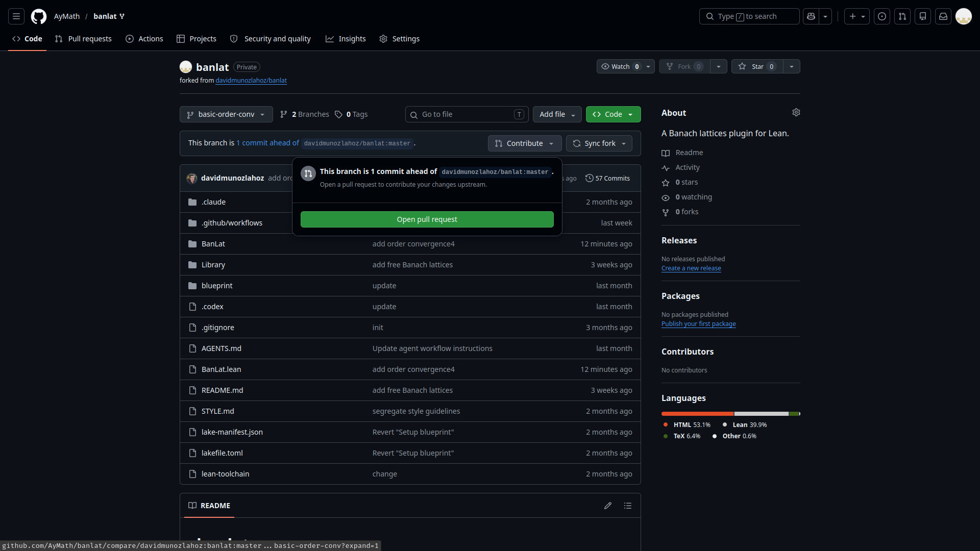
Task: Open the global navigation hamburger menu
Action: (16, 16)
